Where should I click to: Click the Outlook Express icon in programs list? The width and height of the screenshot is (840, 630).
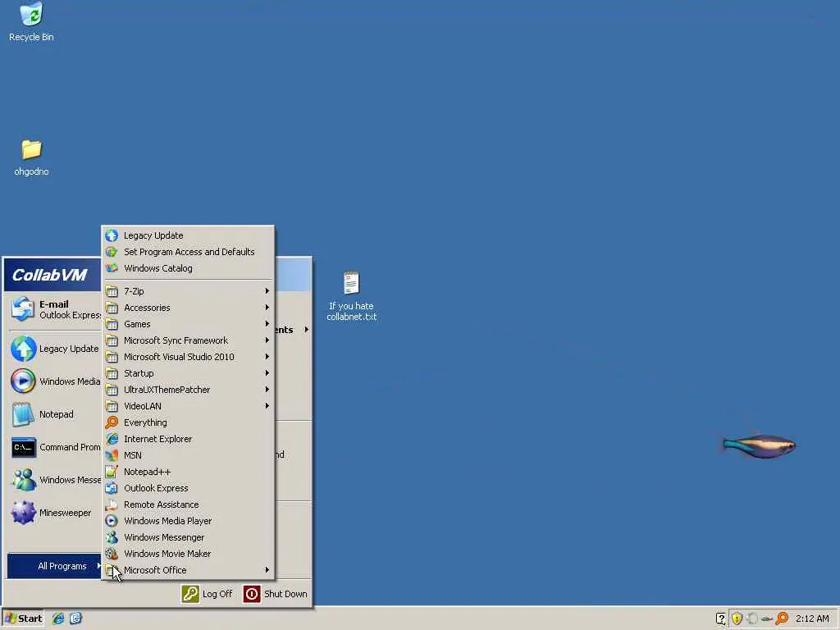(112, 488)
